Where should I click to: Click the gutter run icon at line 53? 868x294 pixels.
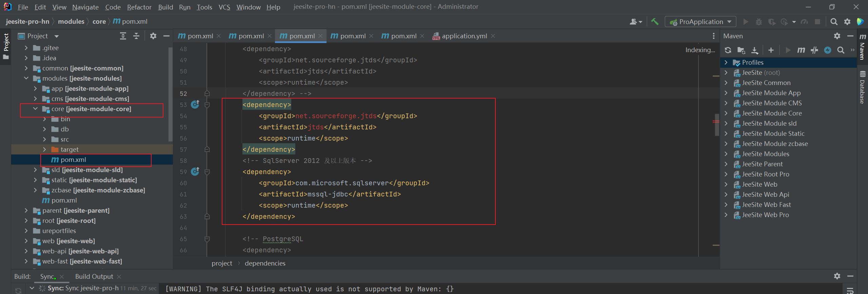(195, 104)
